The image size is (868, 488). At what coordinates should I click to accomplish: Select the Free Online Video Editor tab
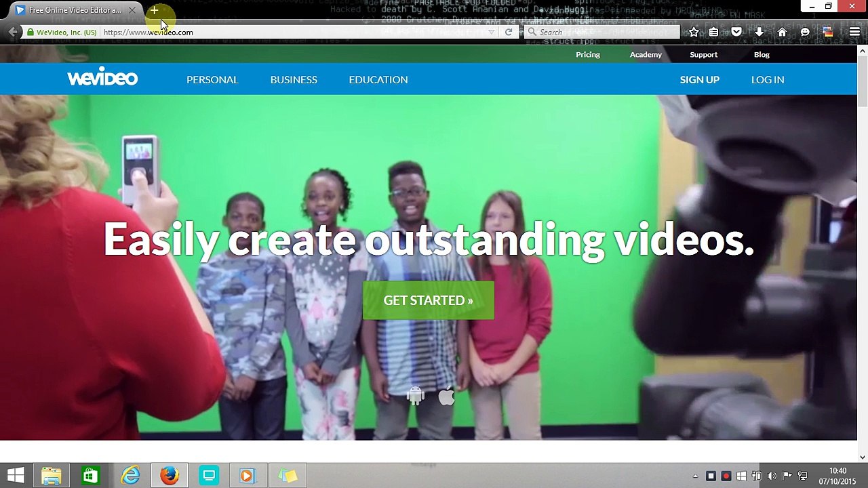(75, 10)
